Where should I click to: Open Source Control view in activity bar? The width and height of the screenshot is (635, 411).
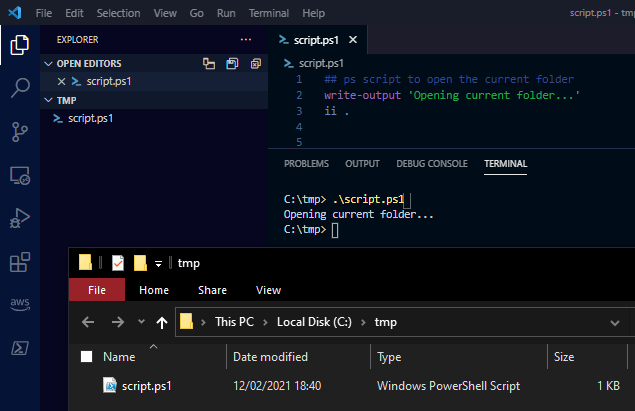coord(19,132)
